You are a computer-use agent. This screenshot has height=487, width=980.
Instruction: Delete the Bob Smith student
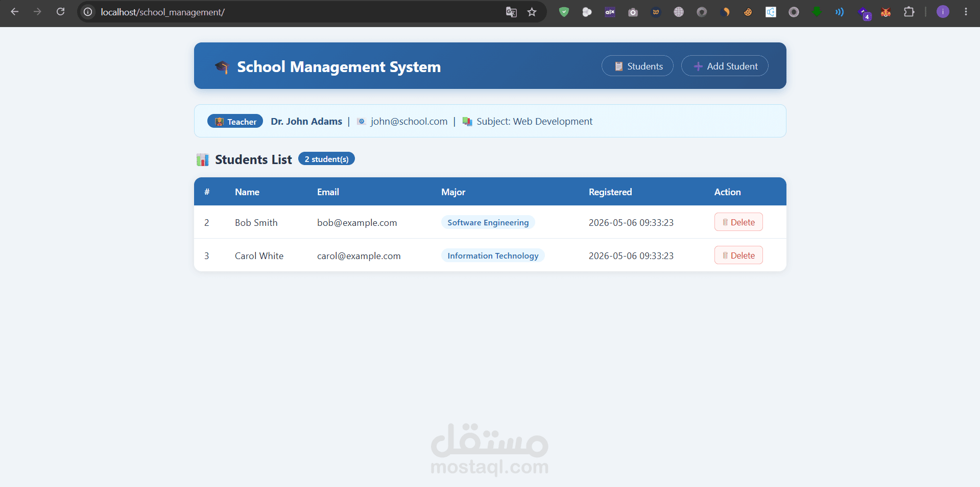click(738, 222)
